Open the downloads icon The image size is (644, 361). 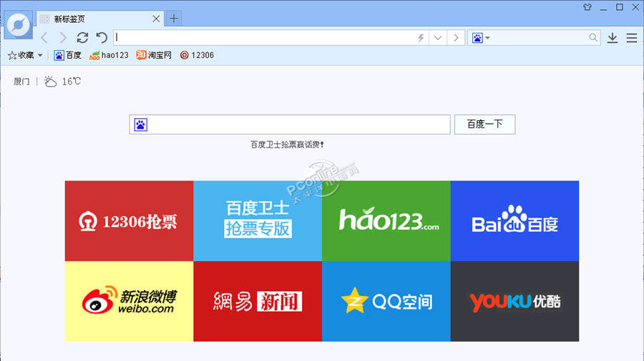[613, 38]
